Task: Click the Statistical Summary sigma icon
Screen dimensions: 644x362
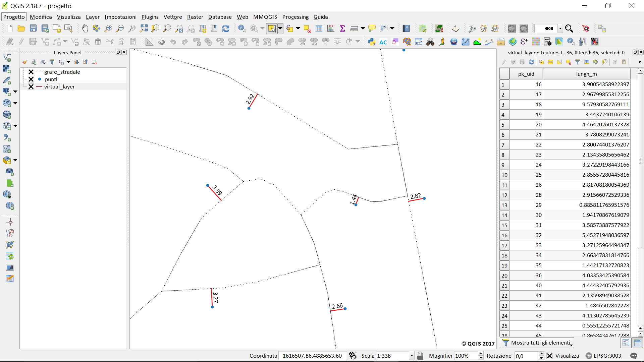Action: point(342,29)
